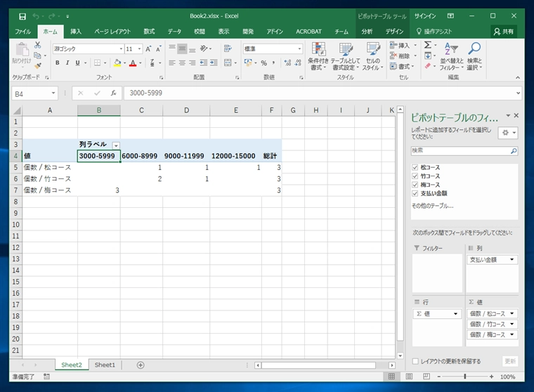Open the ページレイアウト ribbon tab
This screenshot has height=392, width=534.
pyautogui.click(x=112, y=32)
